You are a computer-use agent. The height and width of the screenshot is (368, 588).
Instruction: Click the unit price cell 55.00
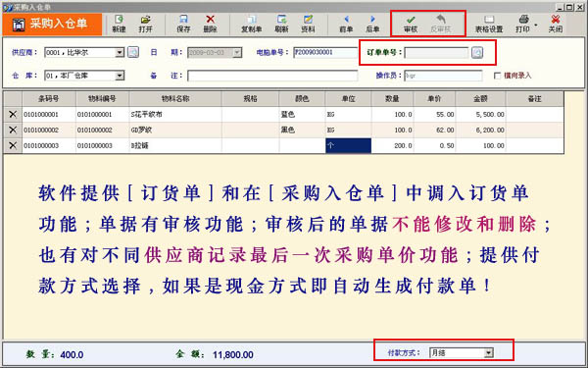[x=434, y=114]
